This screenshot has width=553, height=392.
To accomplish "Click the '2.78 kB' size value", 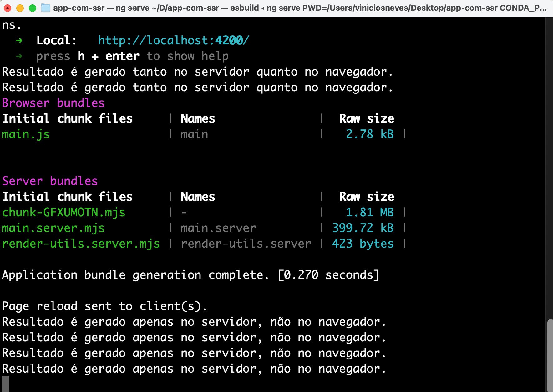I will 370,134.
